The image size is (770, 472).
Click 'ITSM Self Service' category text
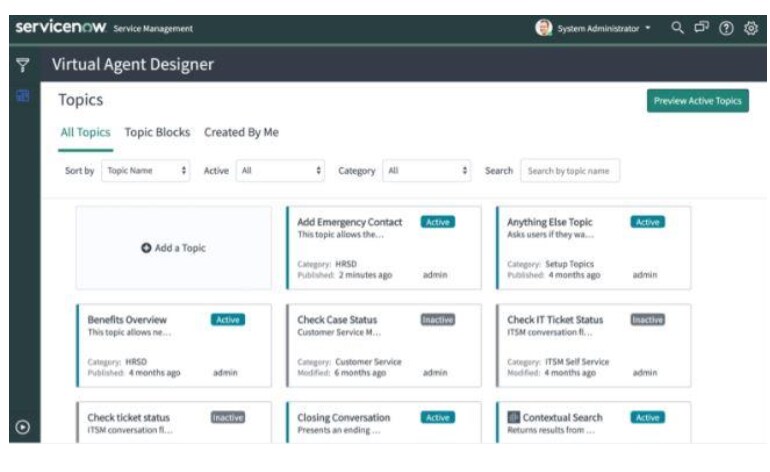577,361
